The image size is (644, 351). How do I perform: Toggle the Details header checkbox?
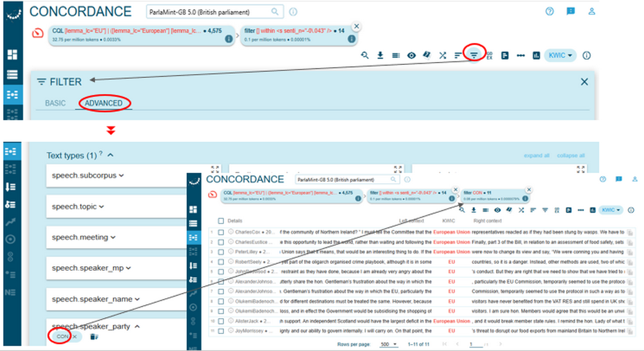pyautogui.click(x=221, y=221)
